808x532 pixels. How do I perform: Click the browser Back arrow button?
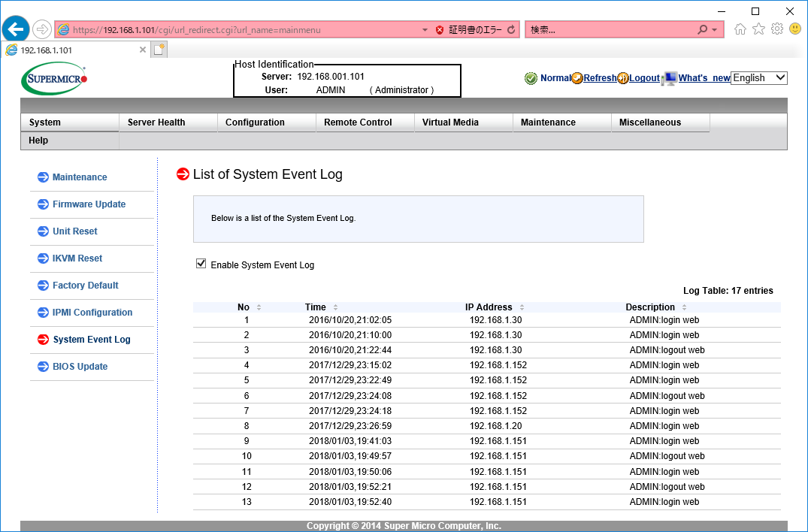coord(16,29)
